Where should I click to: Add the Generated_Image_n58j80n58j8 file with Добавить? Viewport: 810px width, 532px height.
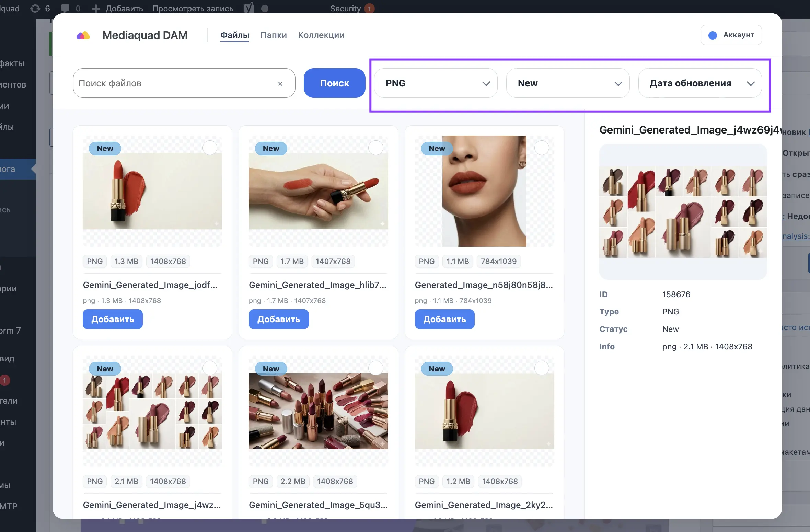pyautogui.click(x=444, y=319)
